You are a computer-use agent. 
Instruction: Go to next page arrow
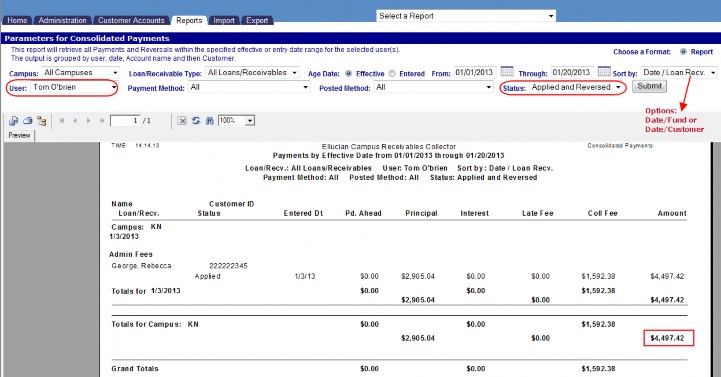coord(88,120)
